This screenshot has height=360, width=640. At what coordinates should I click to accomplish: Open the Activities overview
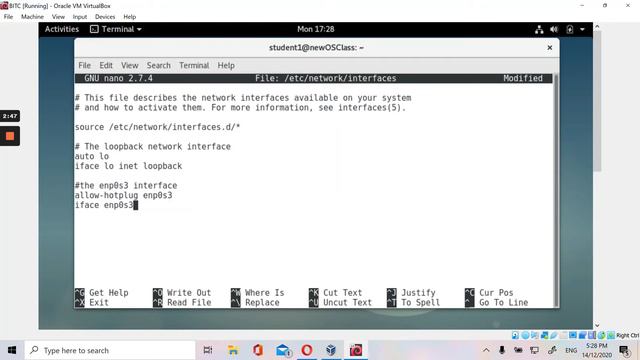coord(62,29)
